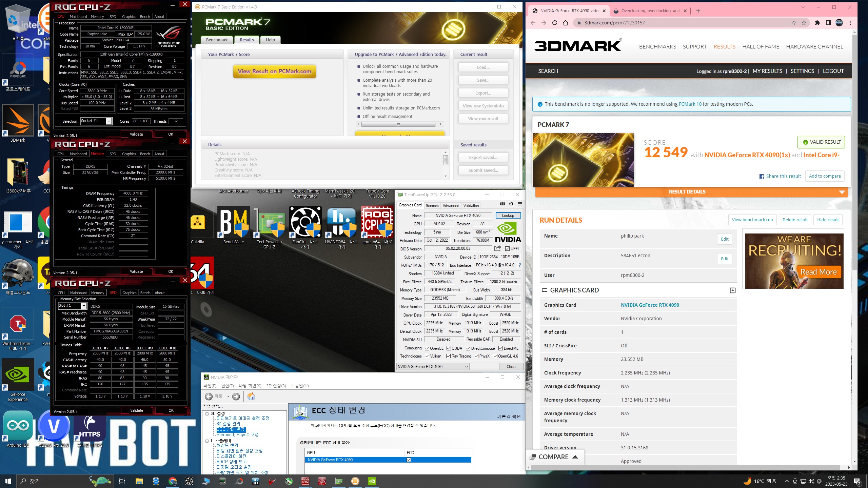Viewport: 868px width, 488px height.
Task: Toggle the Ray Tracing checkbox in GPU-Z
Action: point(448,356)
